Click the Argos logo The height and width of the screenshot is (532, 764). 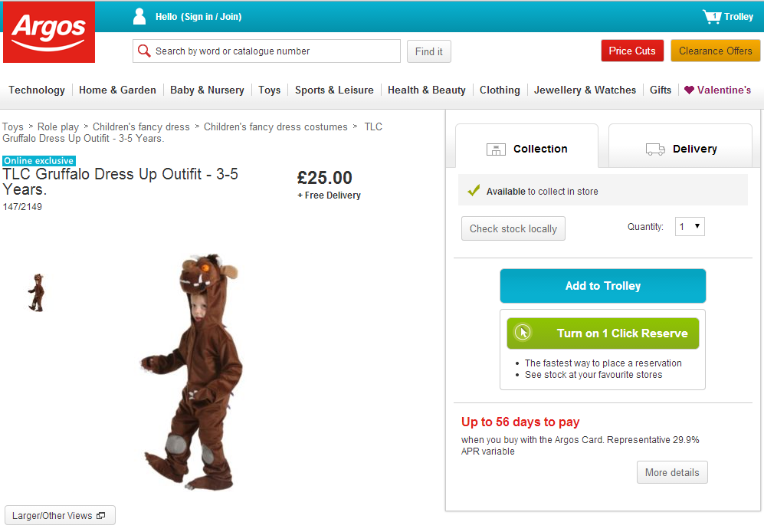coord(49,32)
